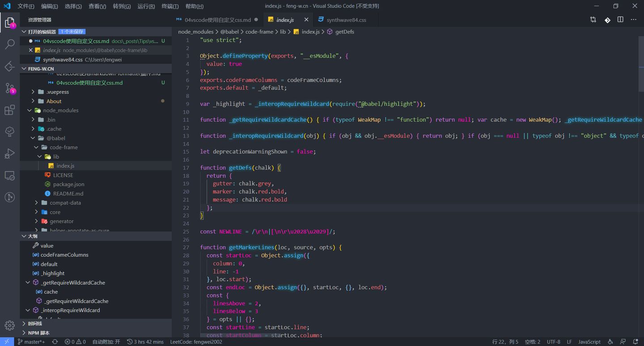
Task: Open README.md in the file tree
Action: [x=68, y=193]
